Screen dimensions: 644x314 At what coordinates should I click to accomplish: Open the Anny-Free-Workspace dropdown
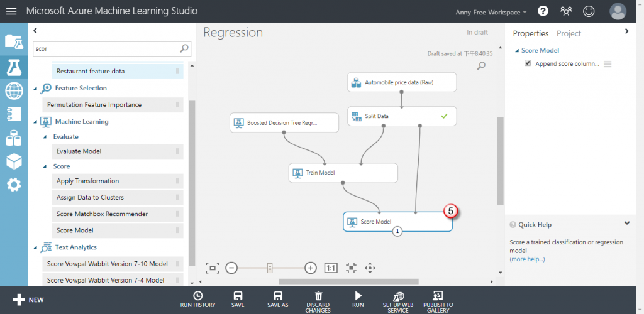pyautogui.click(x=491, y=13)
